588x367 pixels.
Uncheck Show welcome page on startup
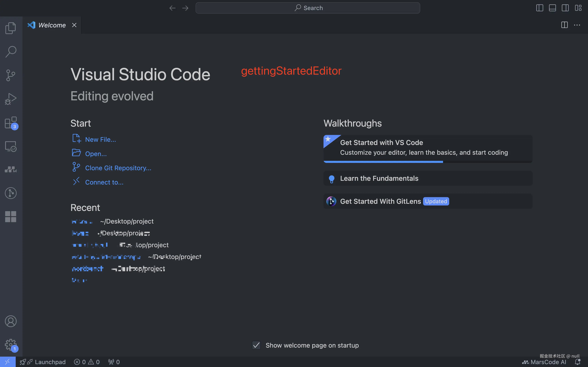[x=256, y=345]
